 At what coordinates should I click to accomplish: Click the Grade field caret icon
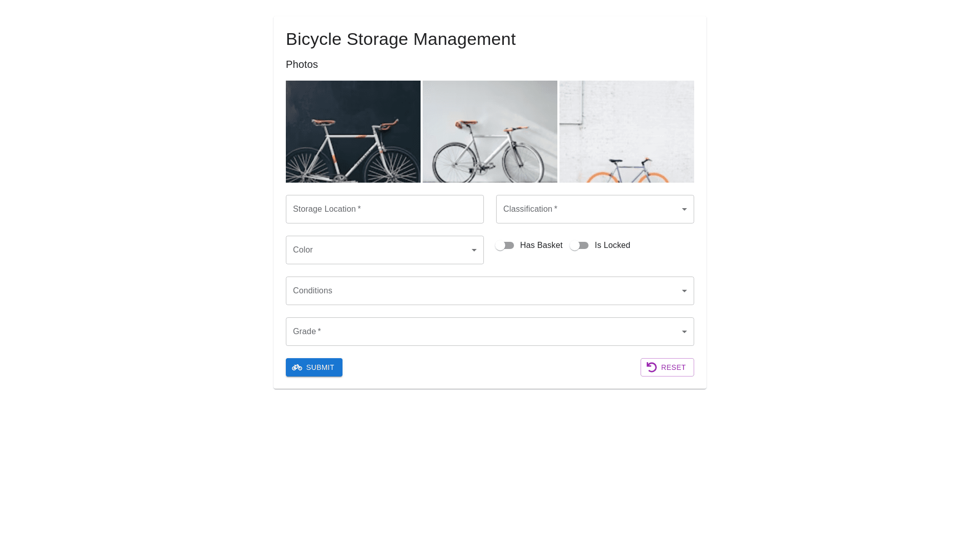684,332
